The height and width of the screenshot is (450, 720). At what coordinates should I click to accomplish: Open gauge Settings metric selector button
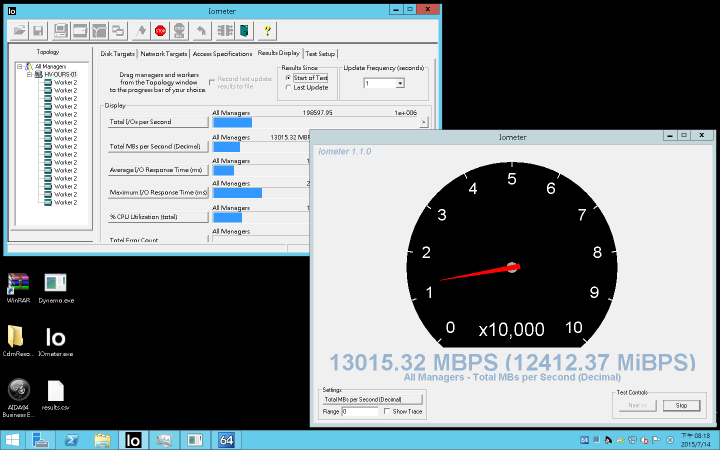coord(372,399)
